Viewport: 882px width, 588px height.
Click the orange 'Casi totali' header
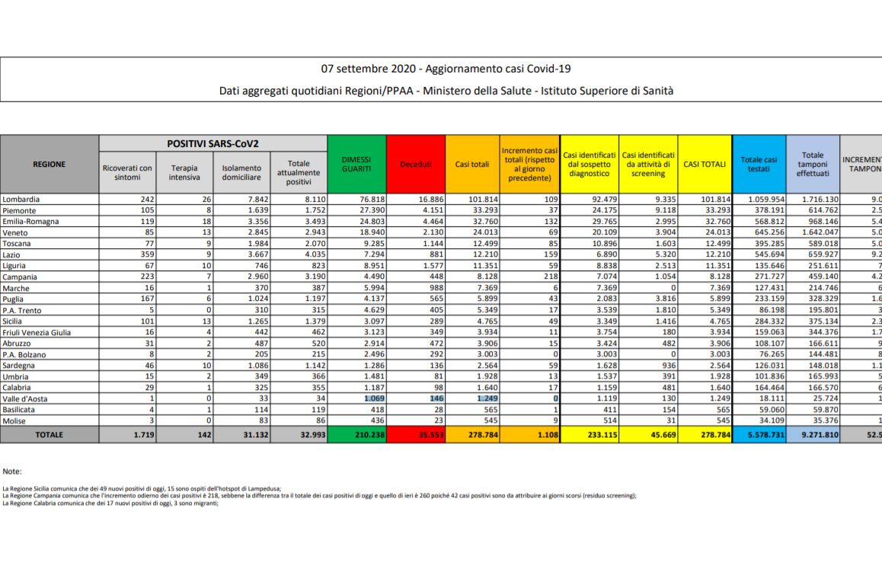[472, 164]
